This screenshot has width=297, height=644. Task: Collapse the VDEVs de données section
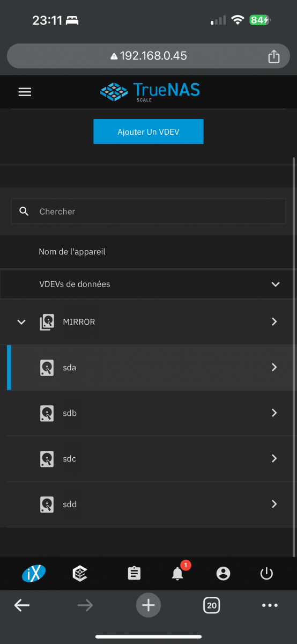pyautogui.click(x=276, y=284)
